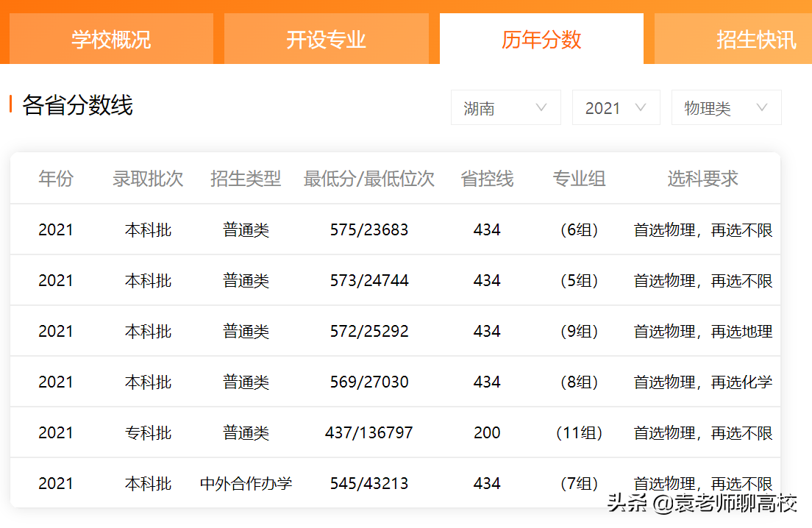Image resolution: width=812 pixels, height=528 pixels.
Task: Open the 湖南 province selector
Action: [506, 107]
